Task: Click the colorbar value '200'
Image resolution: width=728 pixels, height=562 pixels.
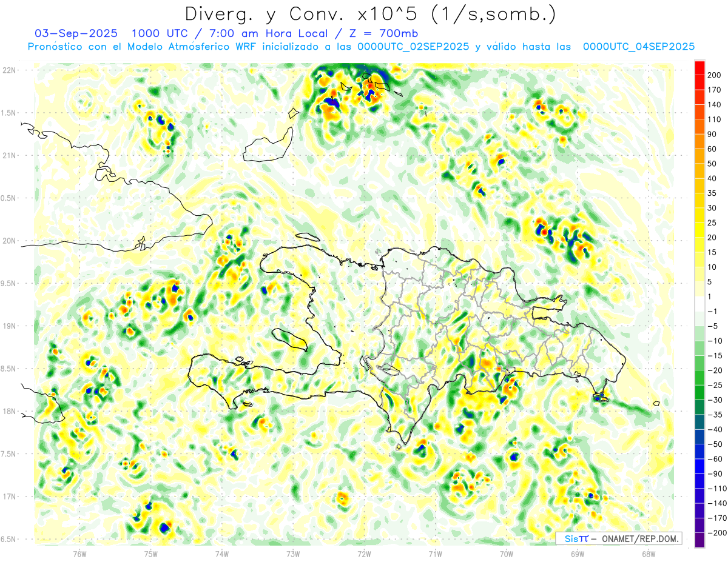Action: (x=715, y=75)
